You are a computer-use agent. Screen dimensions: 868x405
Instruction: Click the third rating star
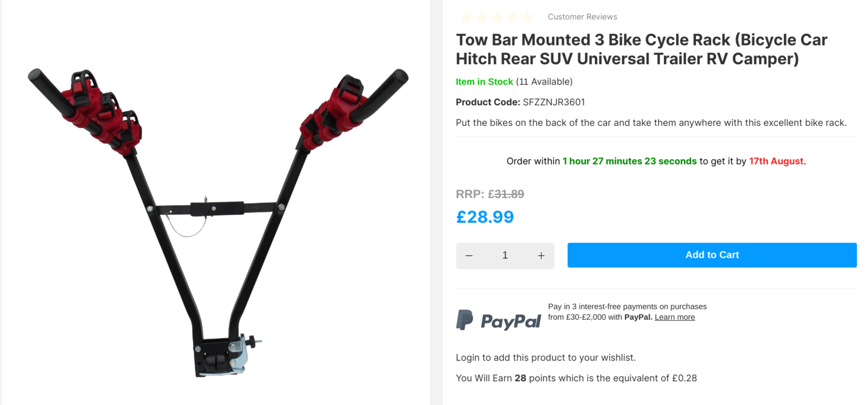497,17
